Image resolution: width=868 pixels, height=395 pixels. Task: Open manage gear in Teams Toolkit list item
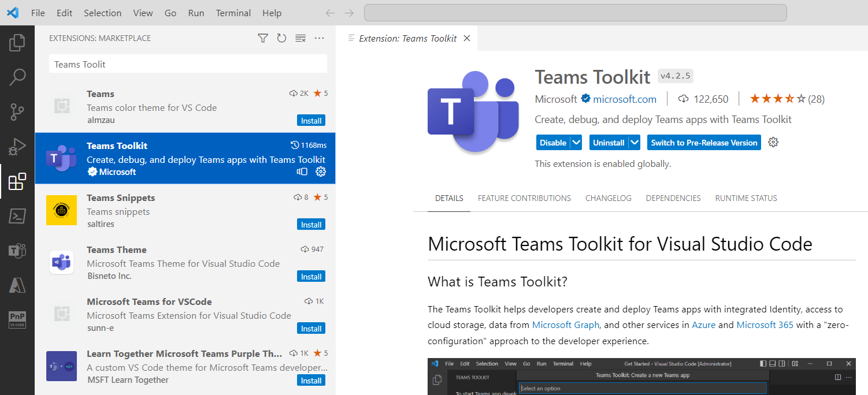(x=321, y=172)
